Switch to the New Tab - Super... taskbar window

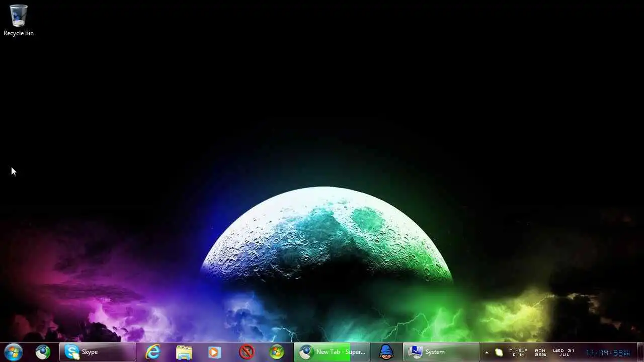point(332,352)
